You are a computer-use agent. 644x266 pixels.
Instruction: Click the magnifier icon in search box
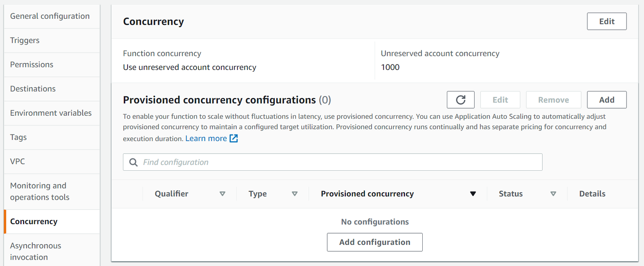click(x=133, y=162)
